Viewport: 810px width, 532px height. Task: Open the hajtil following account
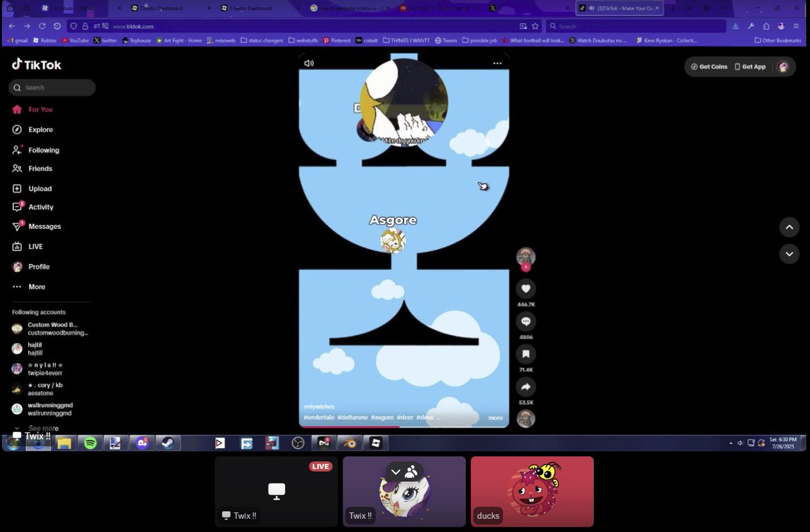coord(27,348)
